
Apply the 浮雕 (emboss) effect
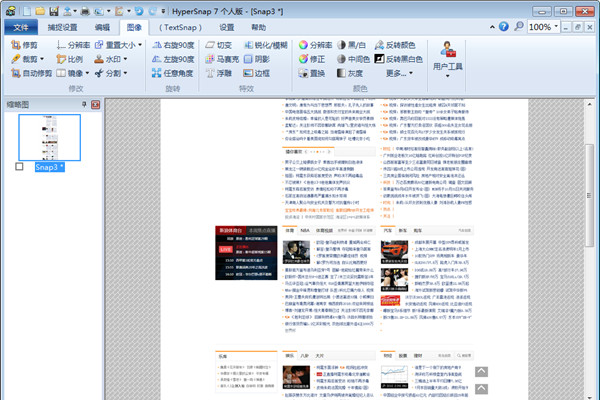coord(232,74)
